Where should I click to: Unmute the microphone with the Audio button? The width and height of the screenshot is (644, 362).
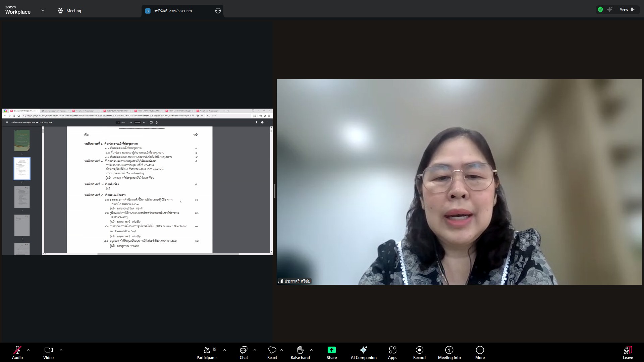click(x=17, y=352)
